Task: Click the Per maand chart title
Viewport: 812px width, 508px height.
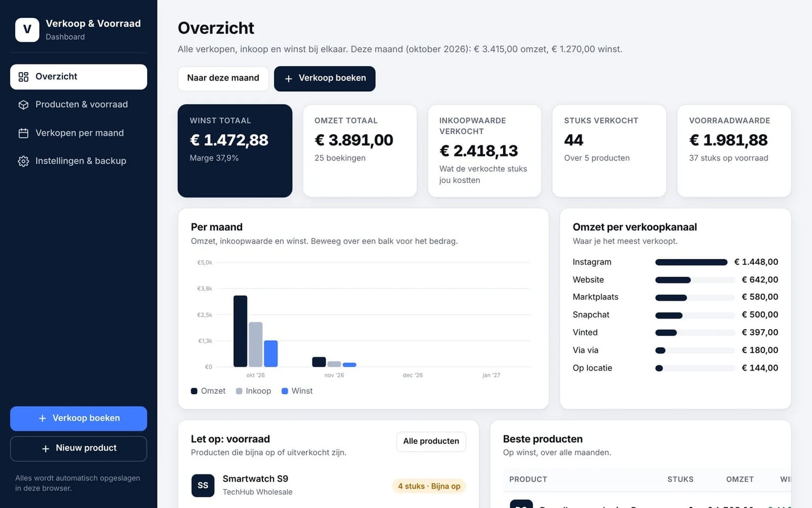Action: (217, 227)
